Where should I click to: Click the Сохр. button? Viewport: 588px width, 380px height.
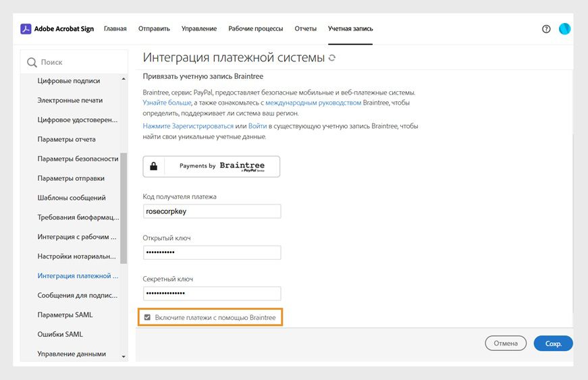[x=553, y=344]
